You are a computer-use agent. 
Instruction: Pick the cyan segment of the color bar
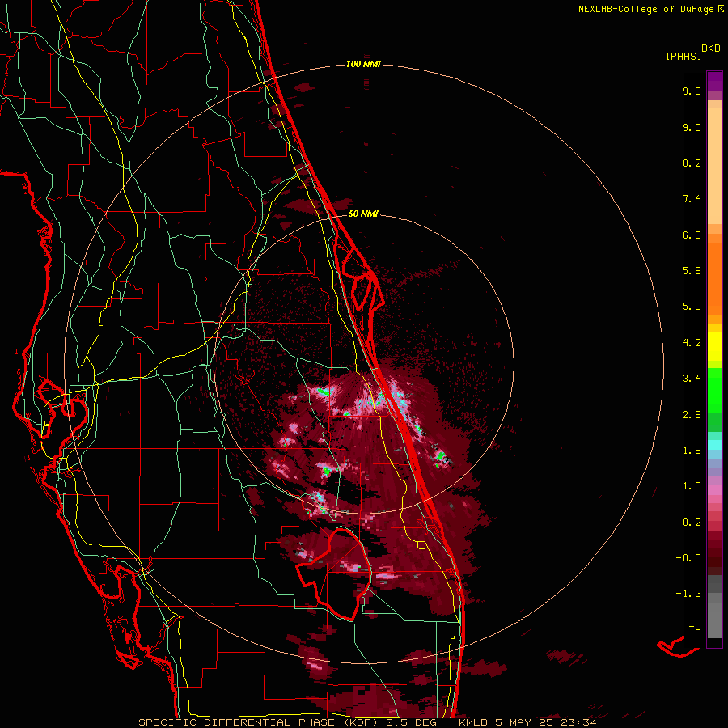(x=714, y=445)
